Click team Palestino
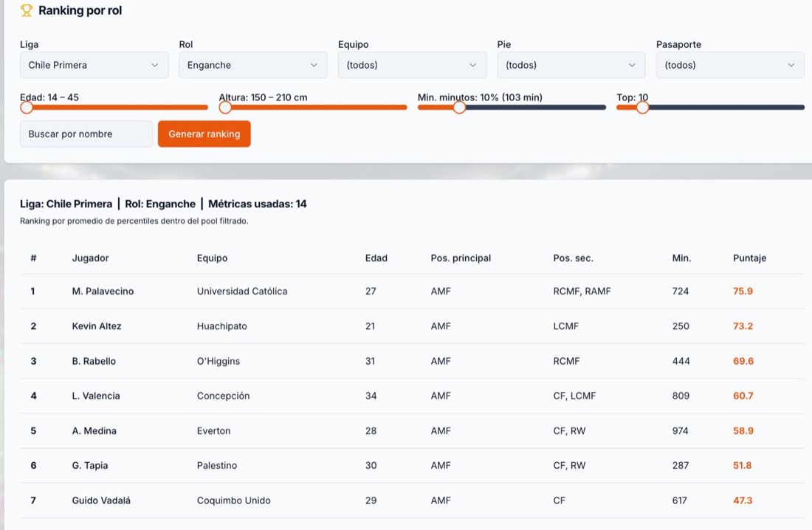 [x=216, y=465]
